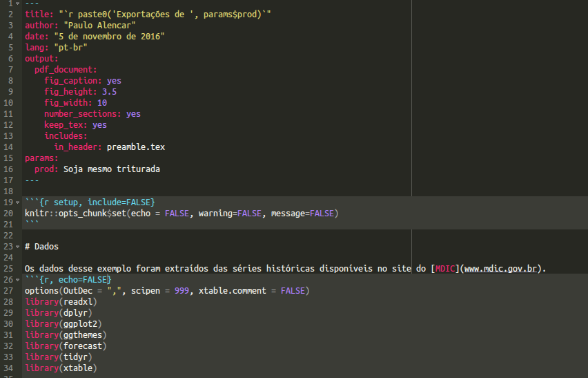The image size is (588, 378).
Task: Open the www.mdic.gov.br link
Action: point(500,269)
